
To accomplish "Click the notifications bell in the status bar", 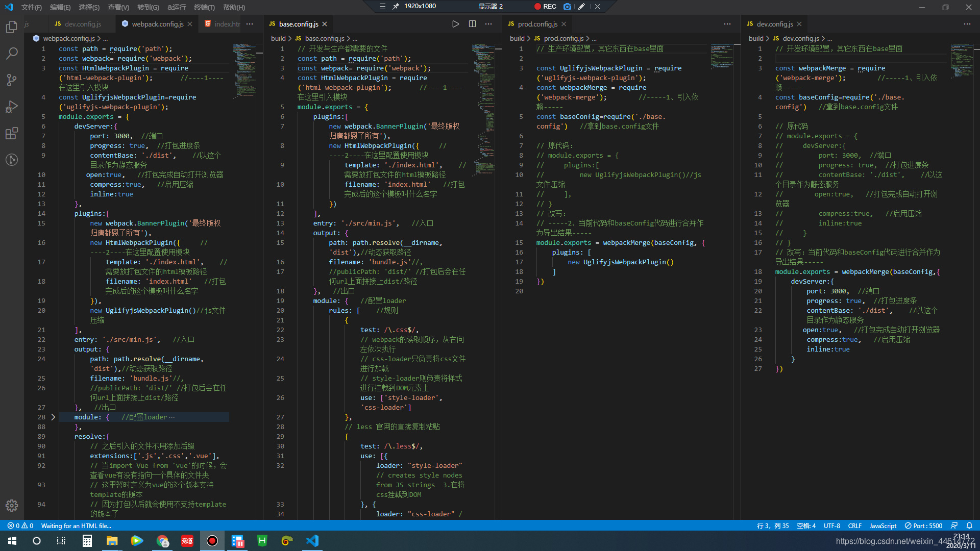I will click(x=969, y=525).
